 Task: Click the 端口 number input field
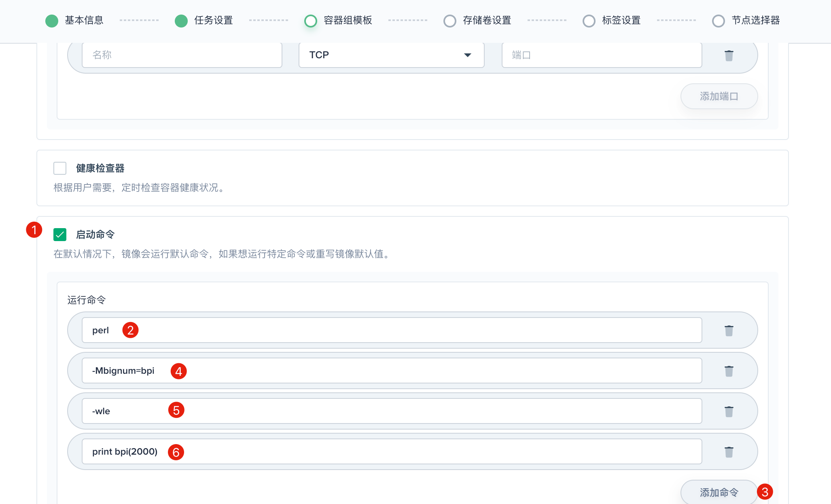[x=601, y=55]
